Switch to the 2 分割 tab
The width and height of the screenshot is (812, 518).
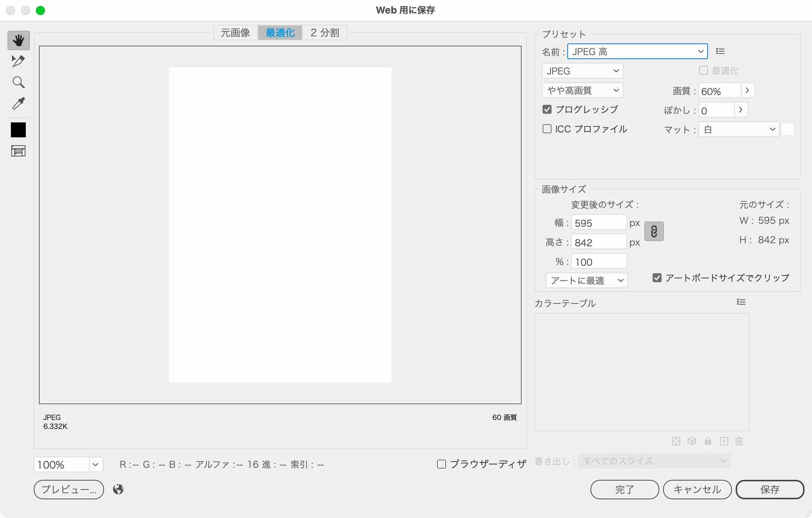[x=325, y=33]
